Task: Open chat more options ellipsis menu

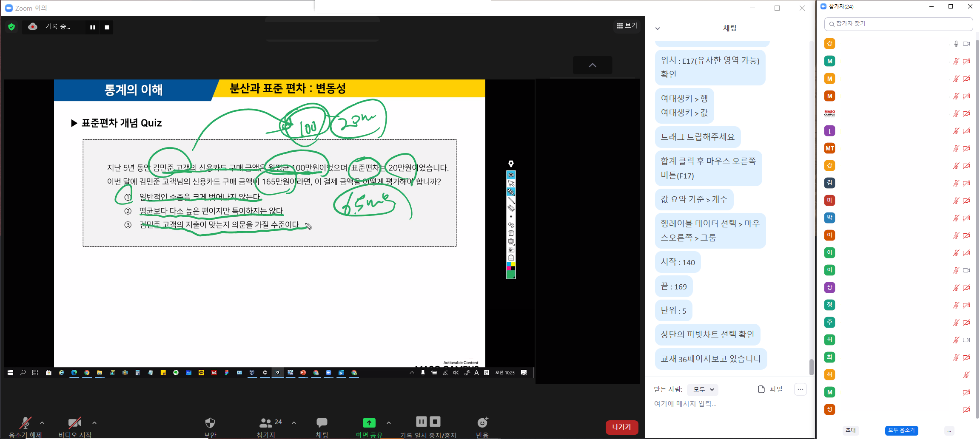Action: point(800,389)
